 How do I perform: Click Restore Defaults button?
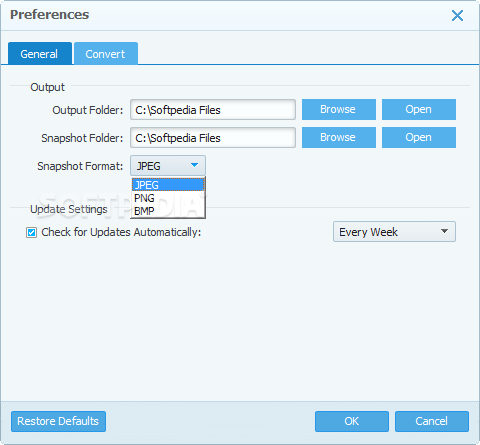pyautogui.click(x=58, y=421)
